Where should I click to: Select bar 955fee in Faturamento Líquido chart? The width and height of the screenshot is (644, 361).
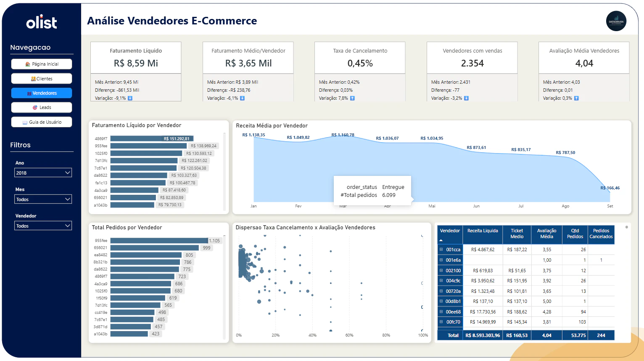click(x=148, y=146)
